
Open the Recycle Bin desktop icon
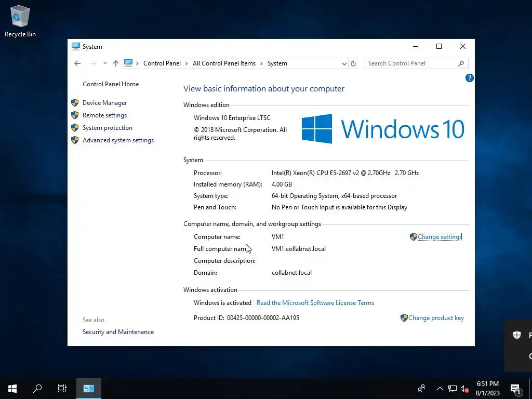tap(20, 21)
